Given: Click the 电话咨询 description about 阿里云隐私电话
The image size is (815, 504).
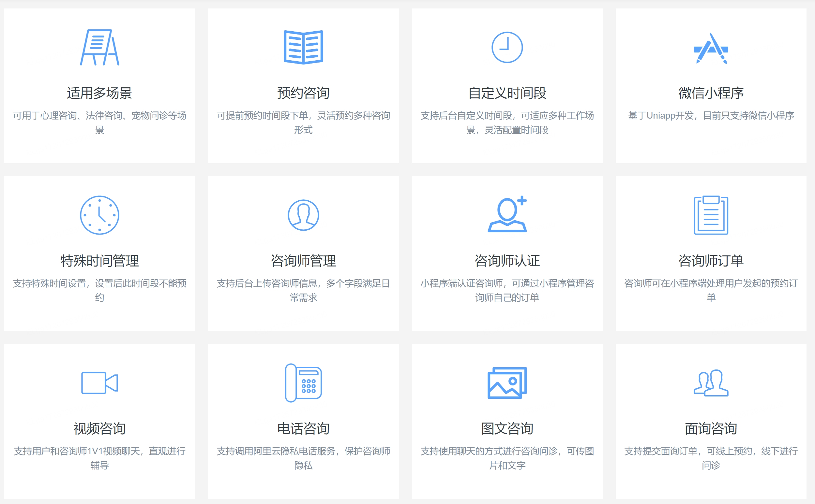Looking at the screenshot, I should pyautogui.click(x=303, y=458).
